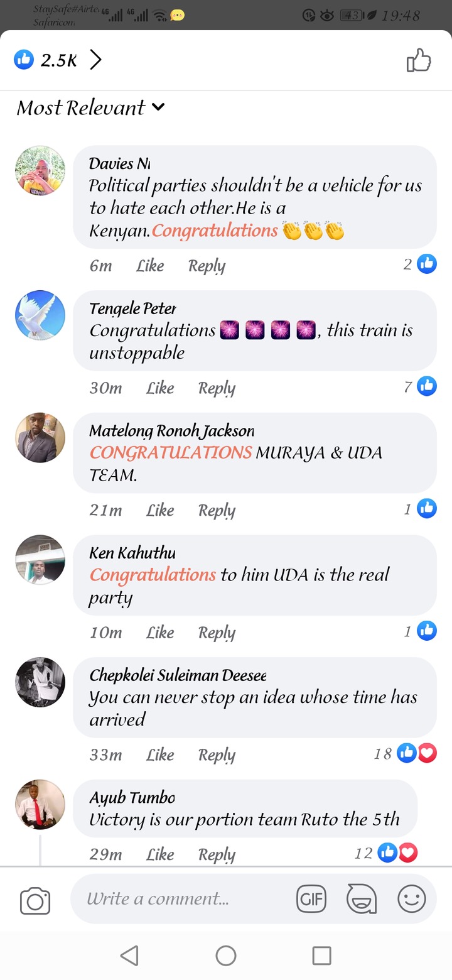Open Chepkolei Suleiman Deesee's profile name
452x980 pixels.
point(178,675)
